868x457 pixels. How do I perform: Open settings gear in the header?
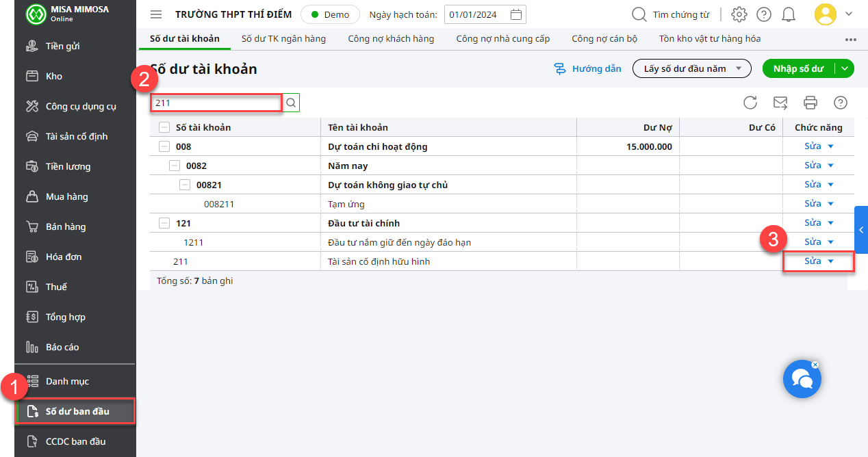pyautogui.click(x=739, y=14)
